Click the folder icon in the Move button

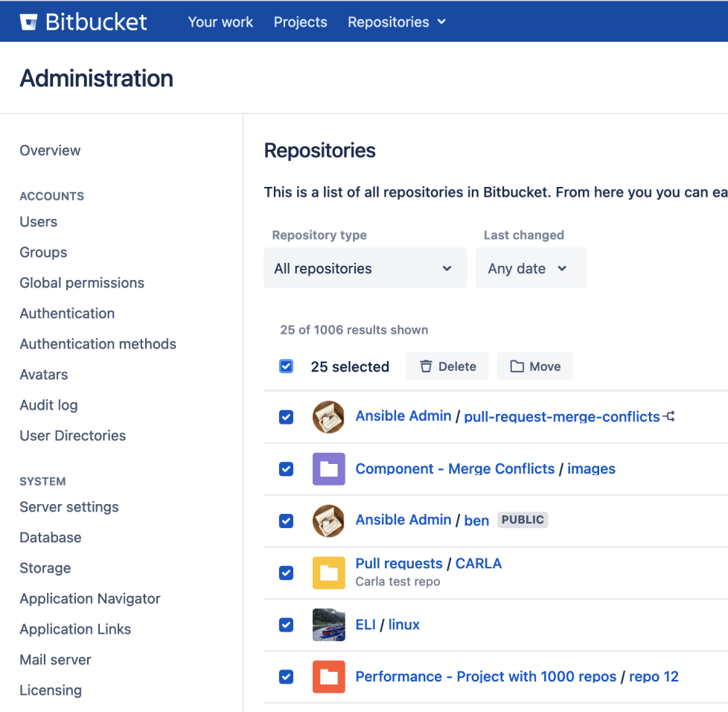click(x=517, y=366)
